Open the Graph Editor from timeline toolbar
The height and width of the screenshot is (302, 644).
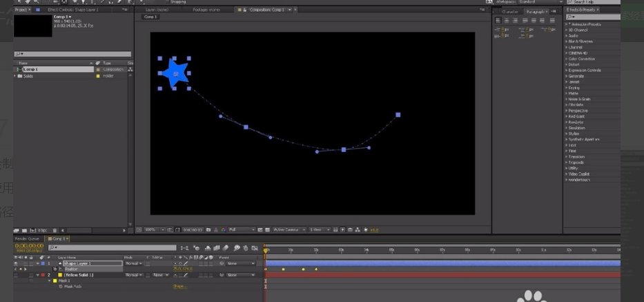256,247
